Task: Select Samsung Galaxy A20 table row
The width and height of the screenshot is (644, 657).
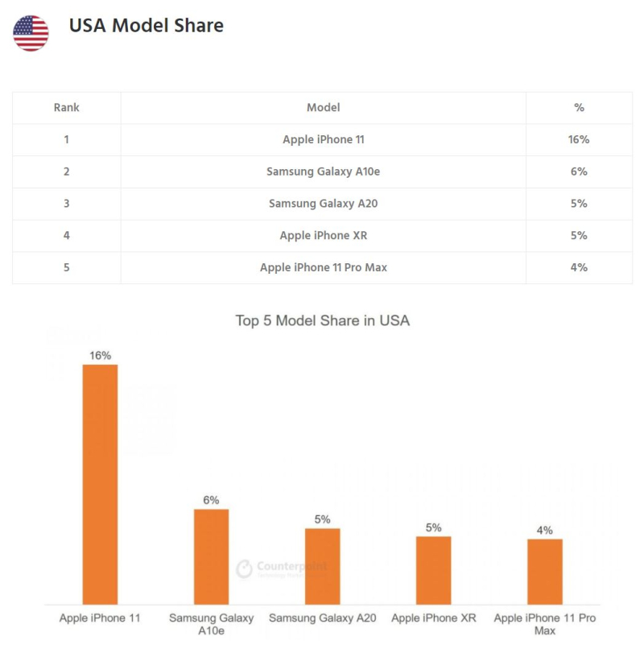Action: tap(323, 204)
